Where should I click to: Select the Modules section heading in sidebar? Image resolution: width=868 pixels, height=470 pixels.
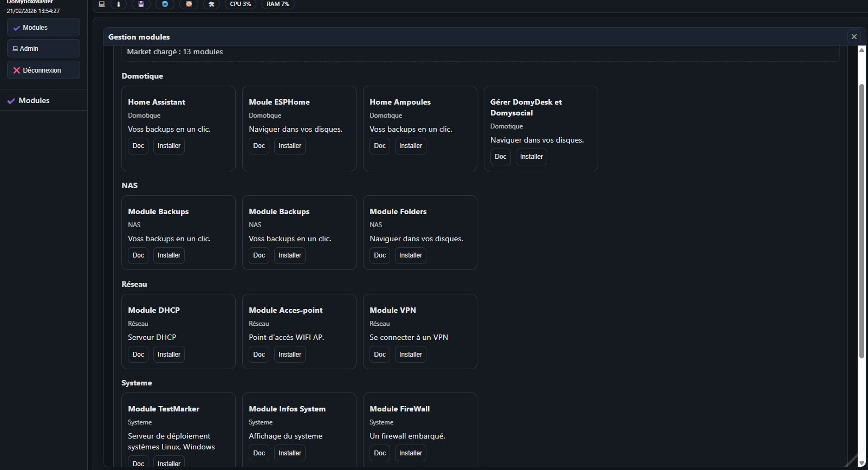point(34,101)
